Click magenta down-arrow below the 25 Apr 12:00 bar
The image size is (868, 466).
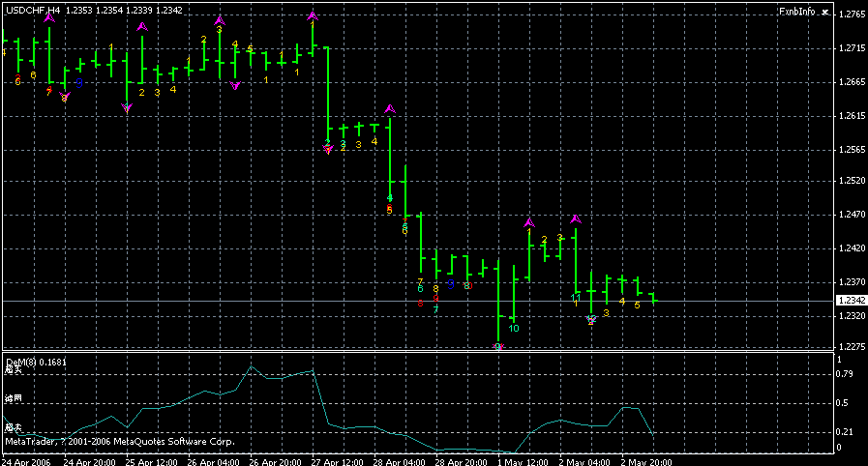pyautogui.click(x=127, y=108)
